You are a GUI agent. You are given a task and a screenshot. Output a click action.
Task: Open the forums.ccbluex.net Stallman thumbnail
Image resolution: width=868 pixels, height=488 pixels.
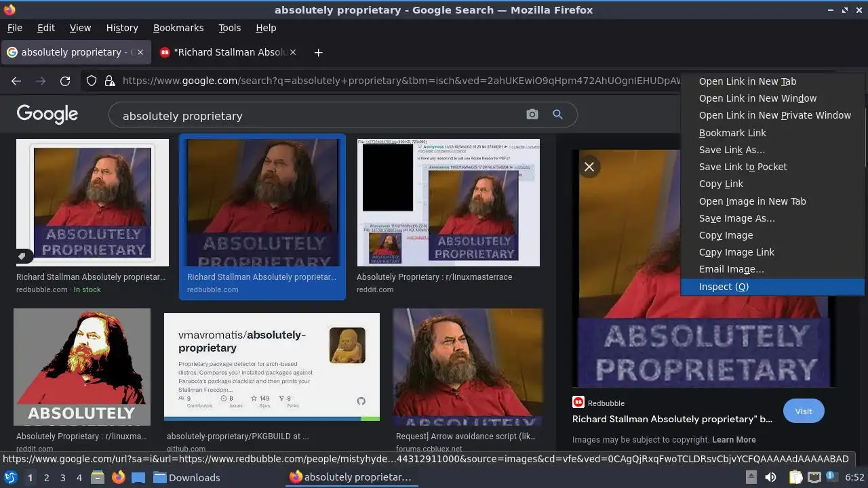468,367
